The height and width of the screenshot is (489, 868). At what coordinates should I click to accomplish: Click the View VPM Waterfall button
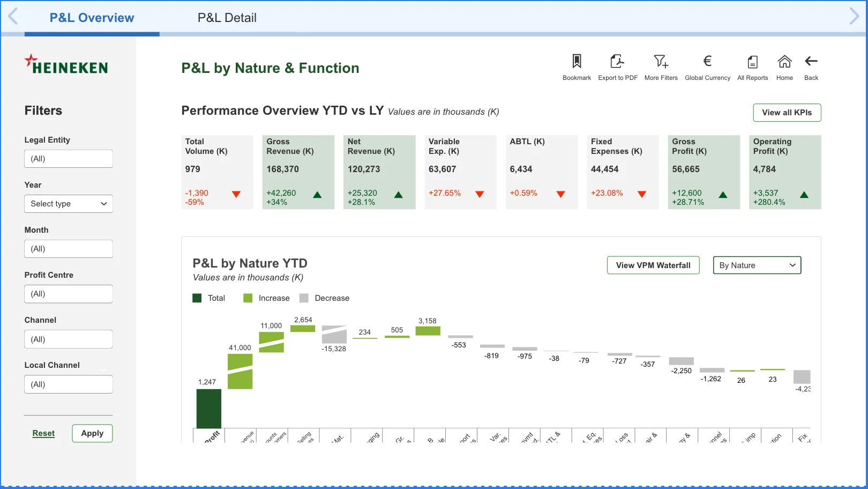(653, 265)
